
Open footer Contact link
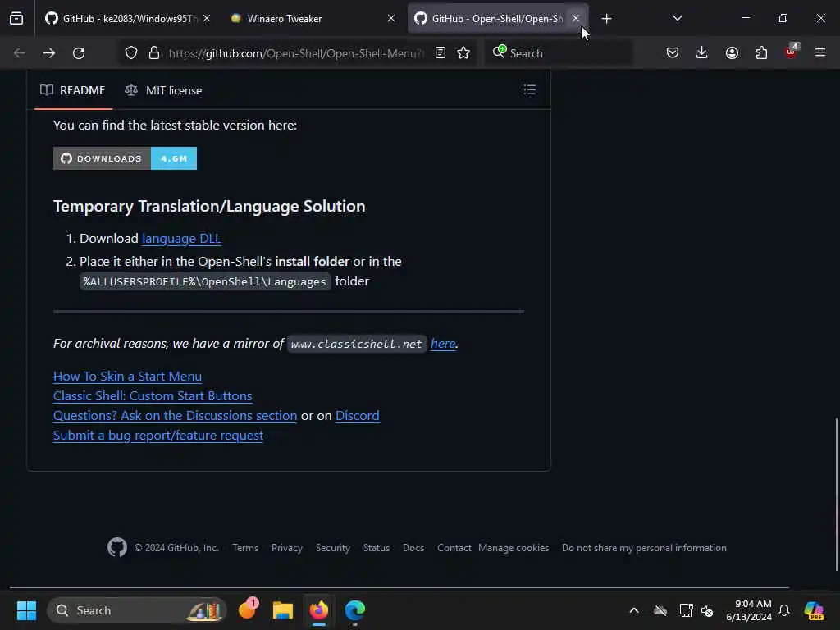[x=454, y=547]
